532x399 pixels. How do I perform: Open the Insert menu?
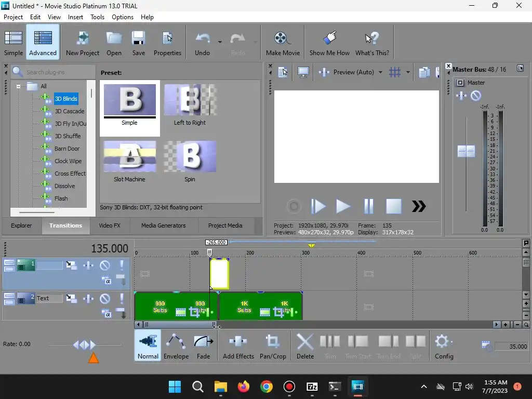click(75, 17)
